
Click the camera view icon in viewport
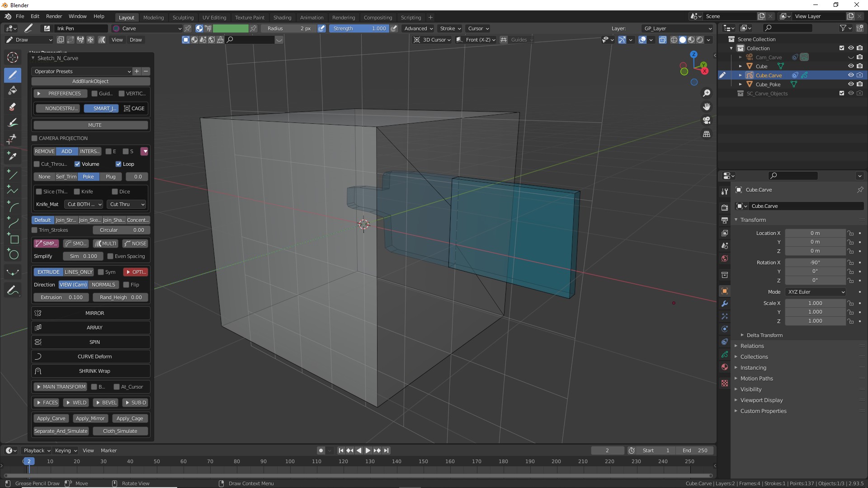tap(706, 121)
